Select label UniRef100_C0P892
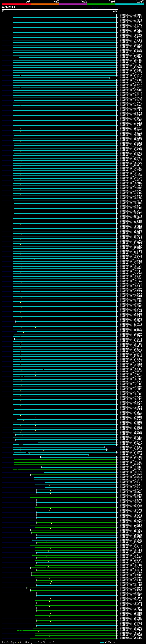 point(131,450)
